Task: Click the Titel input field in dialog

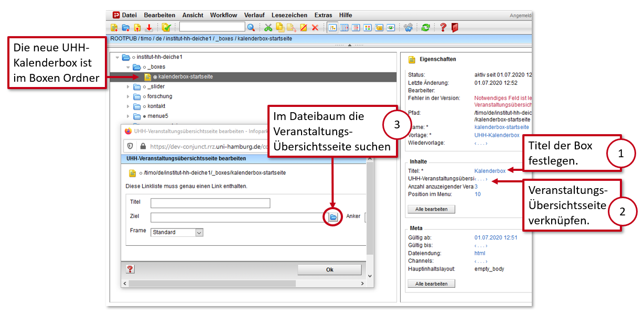Action: click(x=210, y=203)
